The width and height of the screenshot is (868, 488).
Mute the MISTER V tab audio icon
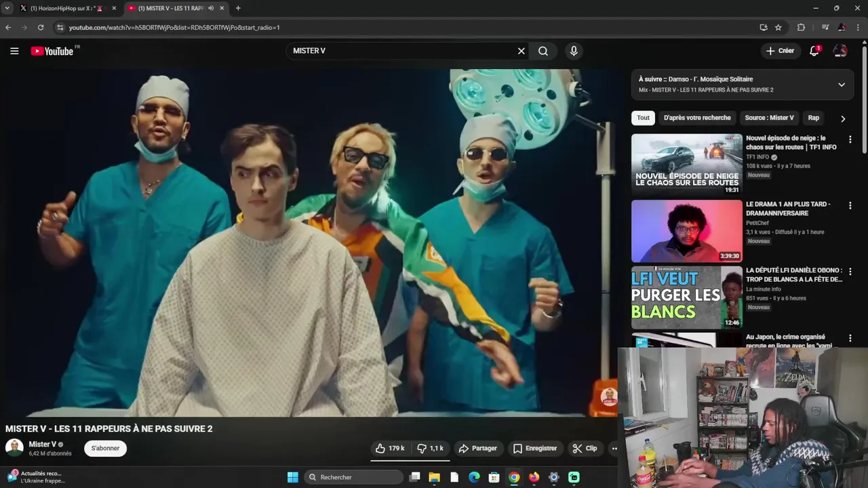click(x=210, y=8)
